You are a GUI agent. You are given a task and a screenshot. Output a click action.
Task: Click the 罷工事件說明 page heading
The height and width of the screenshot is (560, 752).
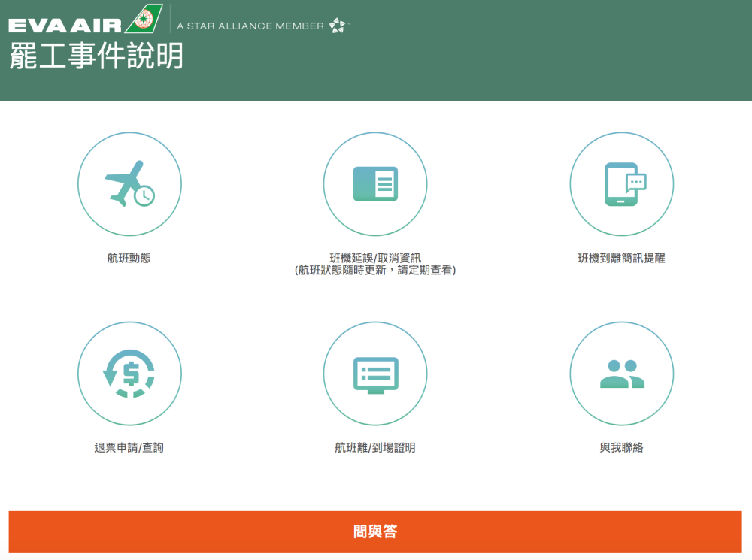96,56
